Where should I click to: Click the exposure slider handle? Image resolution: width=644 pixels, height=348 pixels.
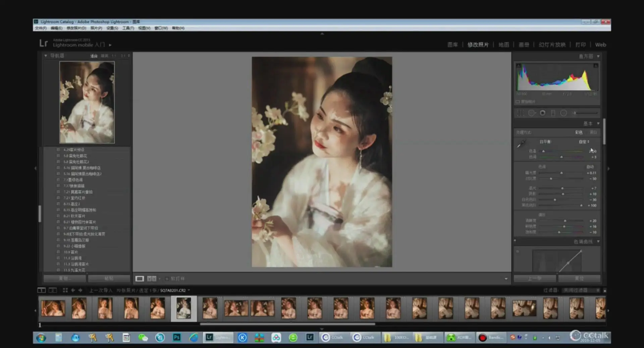[561, 173]
